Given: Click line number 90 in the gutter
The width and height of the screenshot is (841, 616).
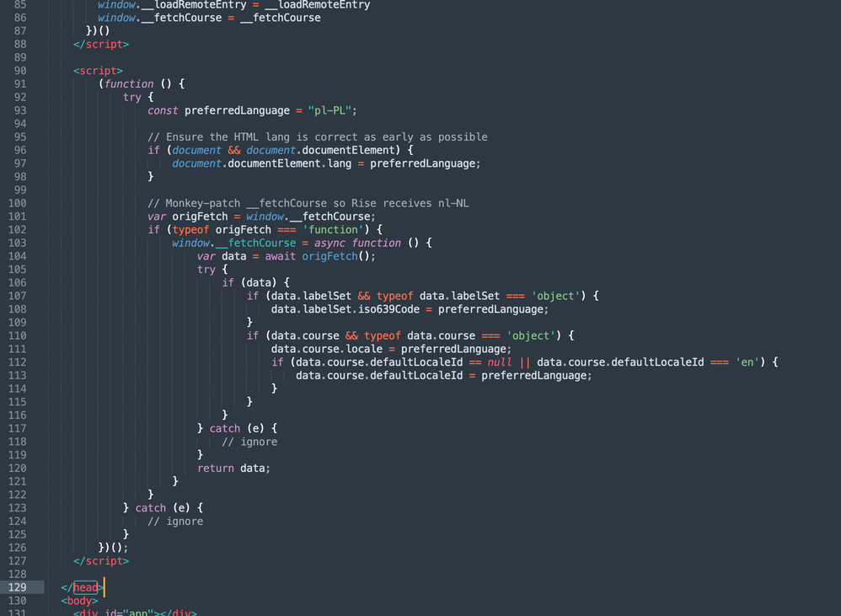Looking at the screenshot, I should coord(20,71).
